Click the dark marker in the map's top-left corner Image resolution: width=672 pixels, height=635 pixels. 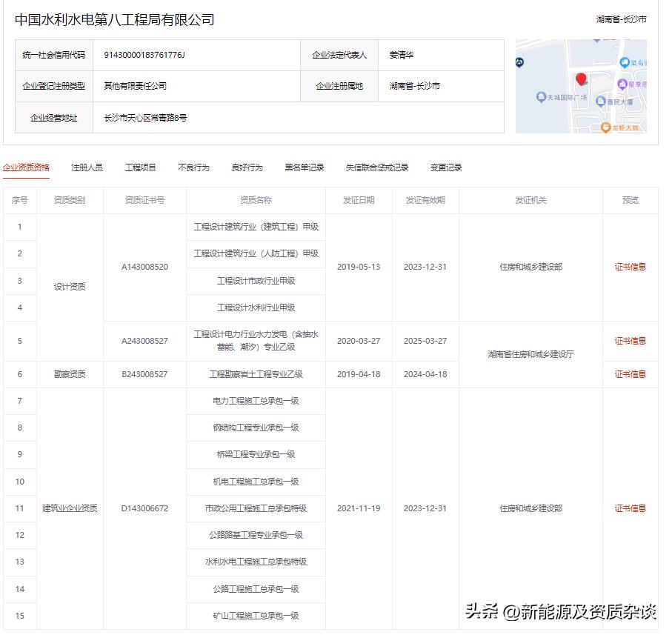[519, 63]
